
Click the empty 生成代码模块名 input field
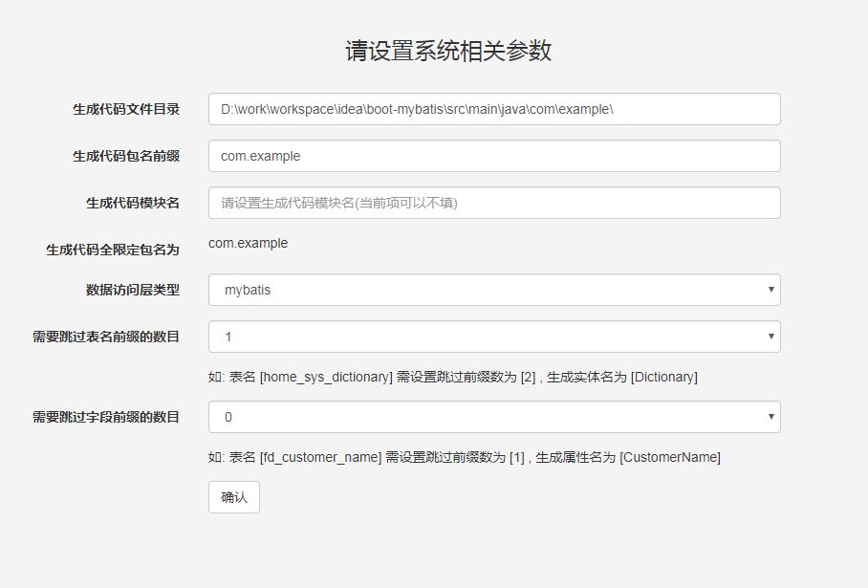pyautogui.click(x=494, y=203)
